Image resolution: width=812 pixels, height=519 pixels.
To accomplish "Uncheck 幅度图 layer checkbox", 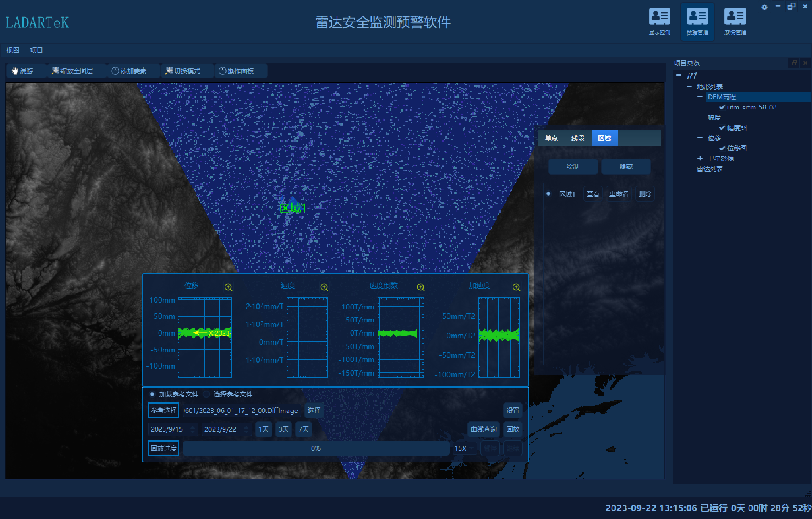I will pyautogui.click(x=722, y=128).
